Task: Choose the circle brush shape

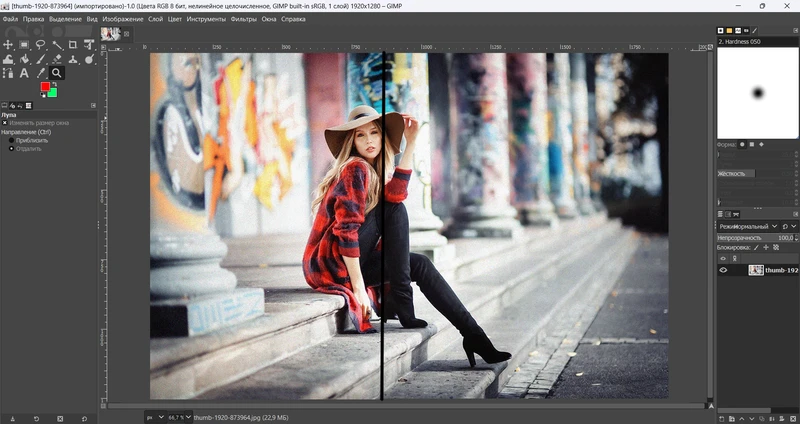Action: pyautogui.click(x=742, y=144)
